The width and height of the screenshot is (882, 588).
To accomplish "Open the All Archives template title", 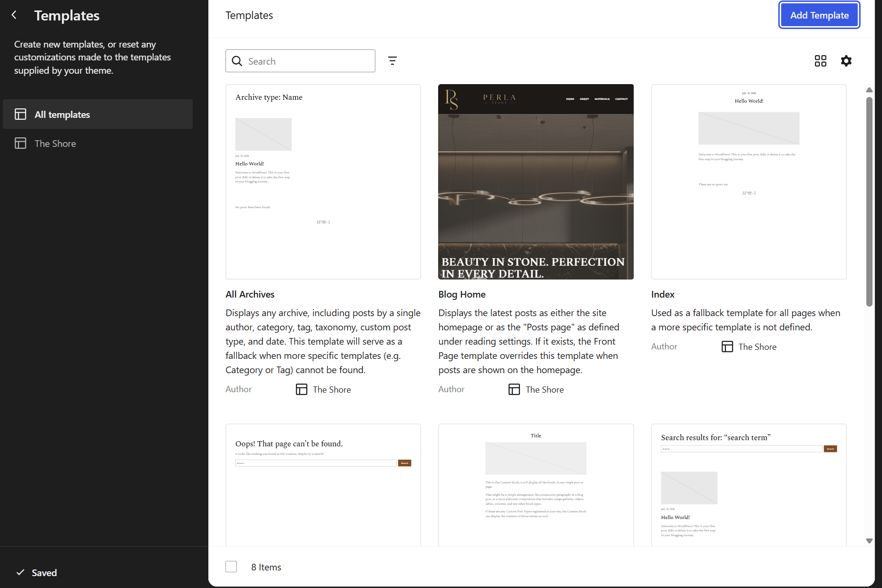I will click(250, 294).
